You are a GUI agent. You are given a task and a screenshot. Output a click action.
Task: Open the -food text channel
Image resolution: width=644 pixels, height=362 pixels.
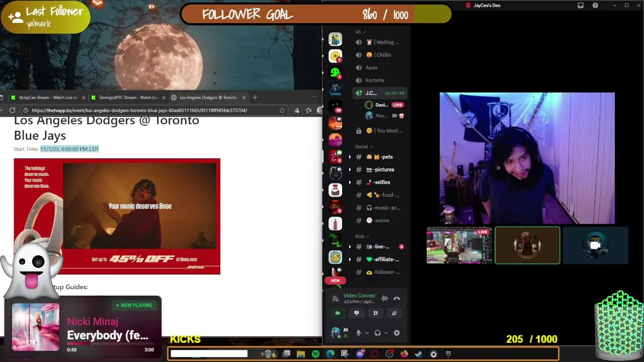coord(380,195)
